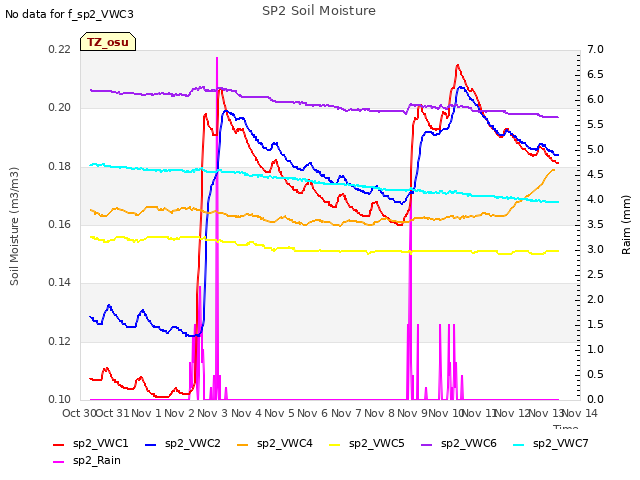Click the 0.16 left axis value

pos(59,224)
